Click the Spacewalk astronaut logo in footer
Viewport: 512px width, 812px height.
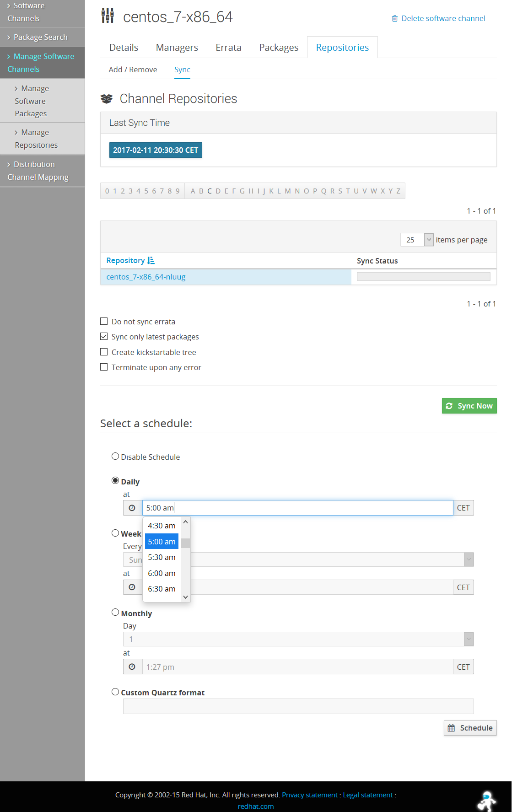point(486,801)
